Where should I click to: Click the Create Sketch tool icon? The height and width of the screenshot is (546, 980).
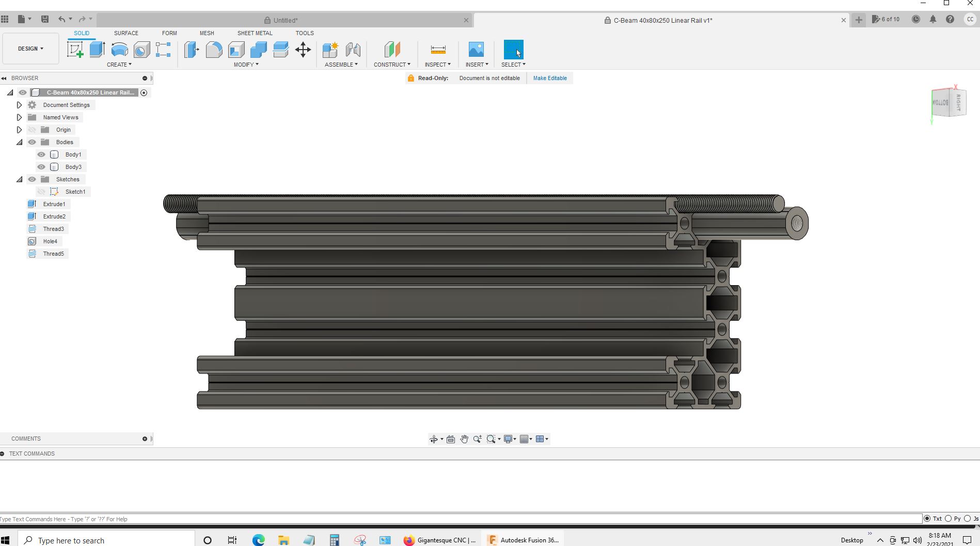click(x=75, y=50)
